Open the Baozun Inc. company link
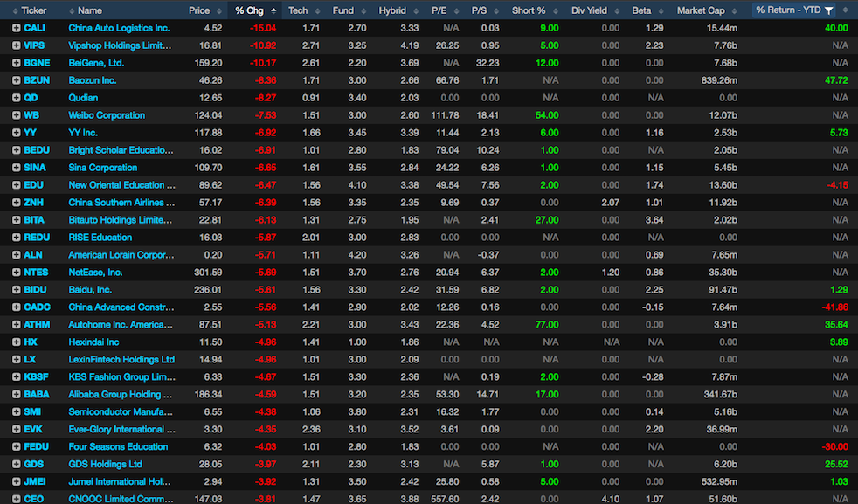The image size is (858, 504). [x=93, y=80]
